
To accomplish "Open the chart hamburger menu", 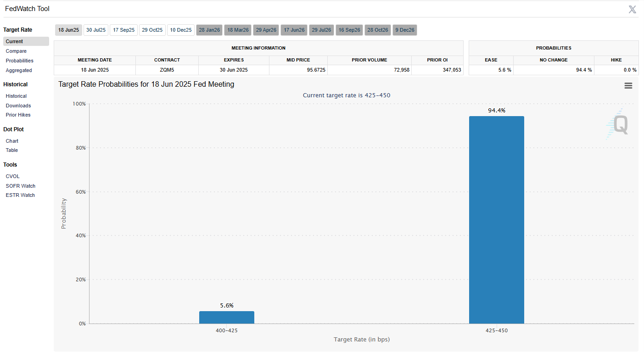I will [628, 86].
